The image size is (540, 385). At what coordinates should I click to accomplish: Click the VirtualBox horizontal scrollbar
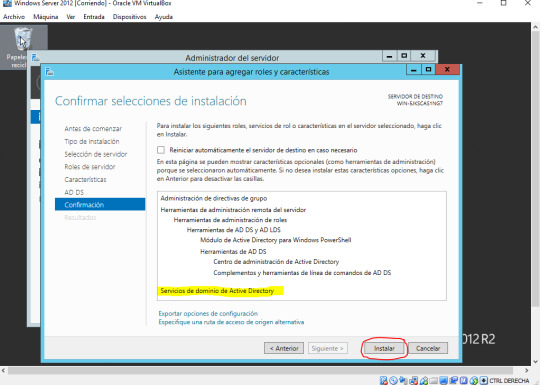tap(260, 370)
